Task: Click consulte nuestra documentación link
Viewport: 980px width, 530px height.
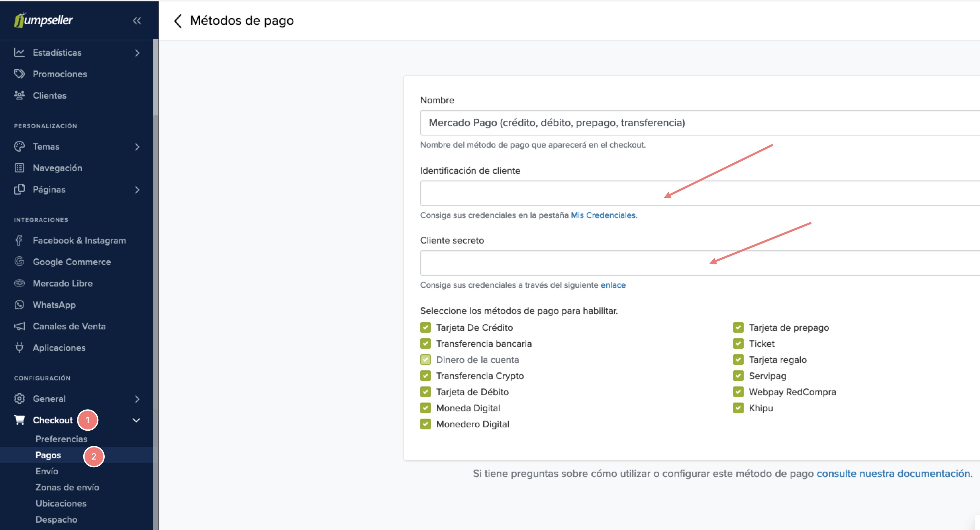Action: point(893,473)
